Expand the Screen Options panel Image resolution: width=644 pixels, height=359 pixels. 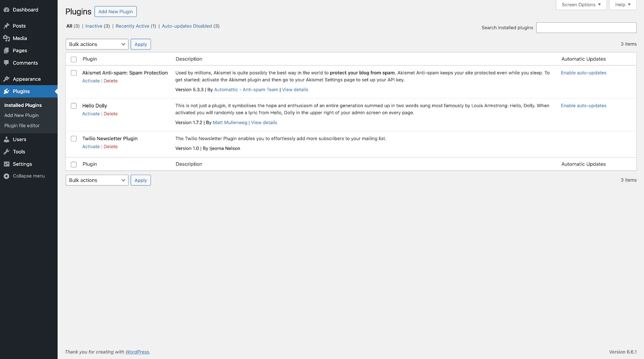click(x=581, y=5)
